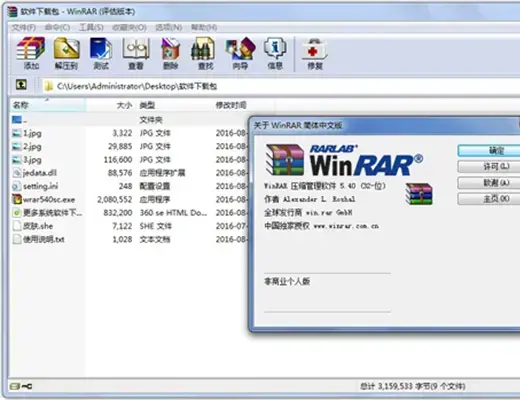Image resolution: width=520 pixels, height=400 pixels.
Task: Select the .she file icon
Action: pyautogui.click(x=17, y=226)
